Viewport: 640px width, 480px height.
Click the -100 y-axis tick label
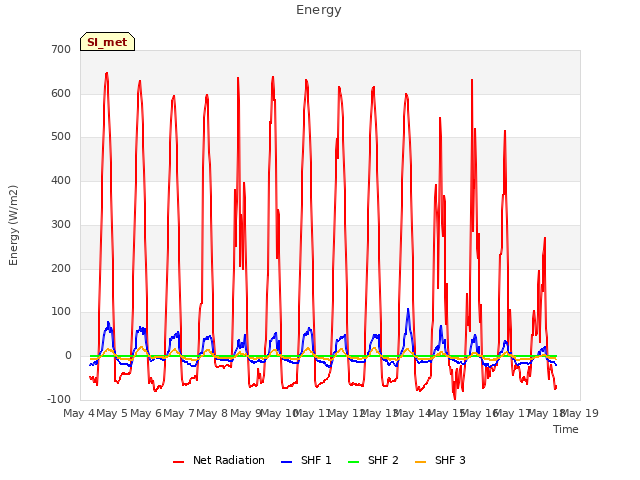[59, 399]
